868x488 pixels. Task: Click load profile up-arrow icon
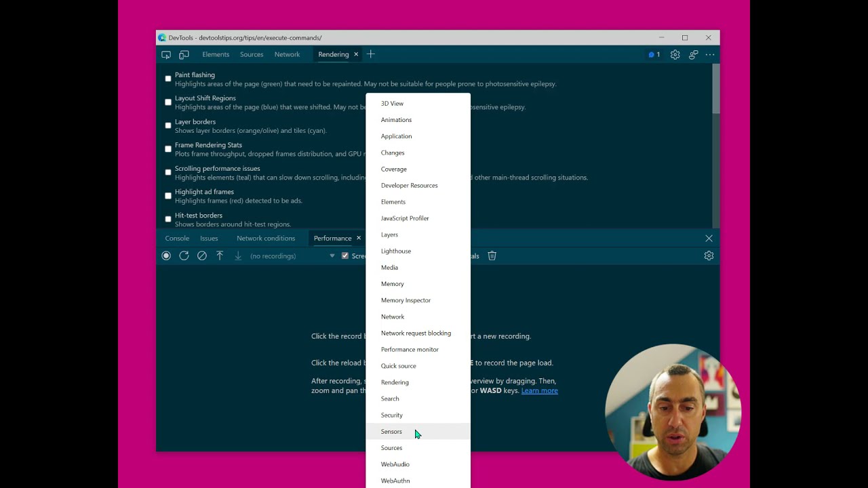(220, 256)
